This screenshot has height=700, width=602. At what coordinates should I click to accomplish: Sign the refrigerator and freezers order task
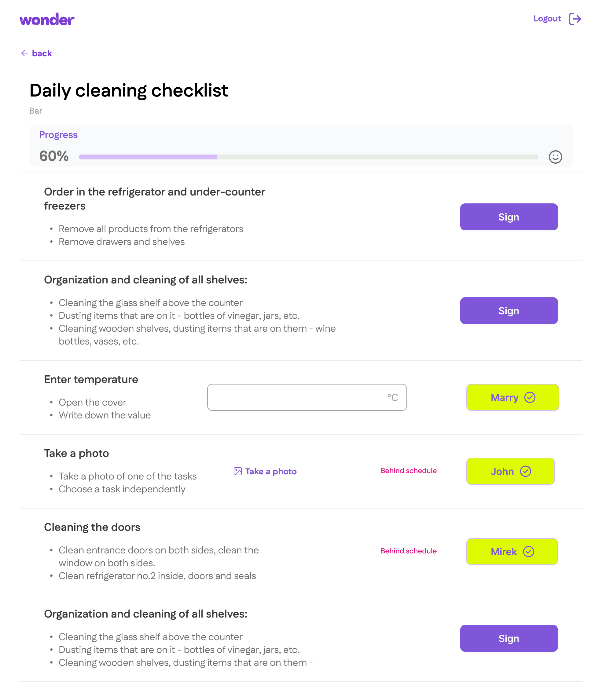[x=509, y=217]
